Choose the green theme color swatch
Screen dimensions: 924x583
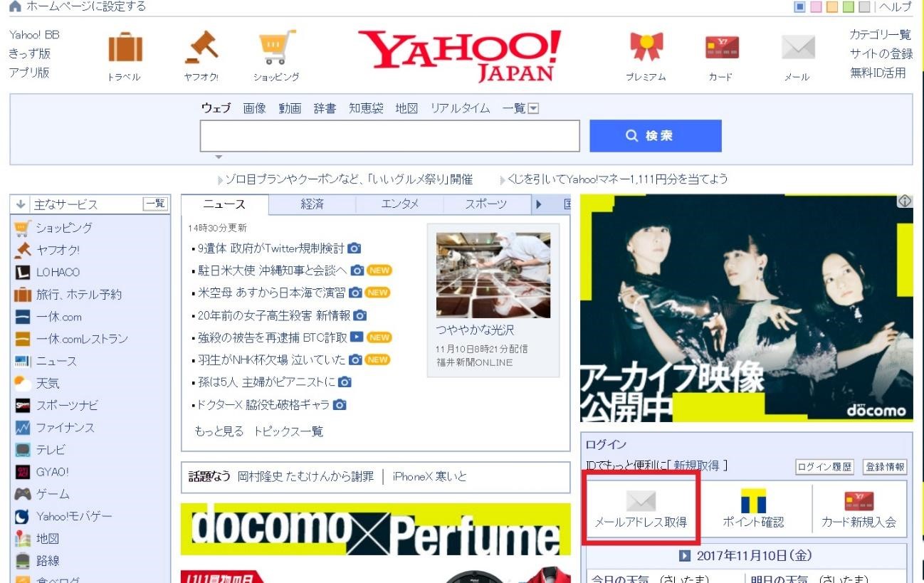click(847, 7)
